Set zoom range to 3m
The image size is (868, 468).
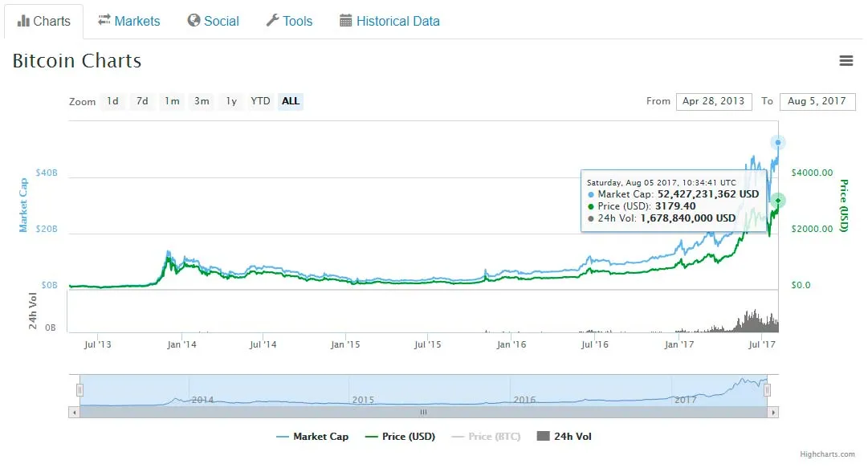(x=202, y=101)
